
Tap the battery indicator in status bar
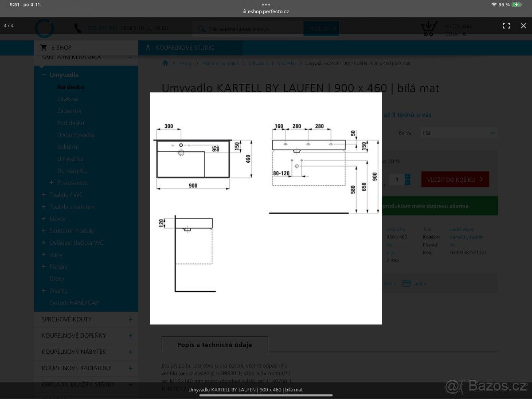(x=516, y=4)
